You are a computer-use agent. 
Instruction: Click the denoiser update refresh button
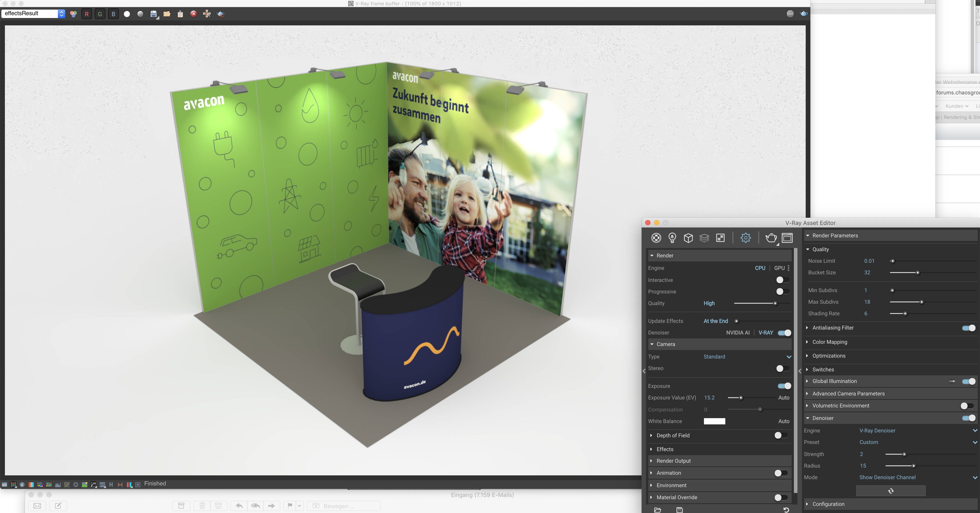(891, 491)
